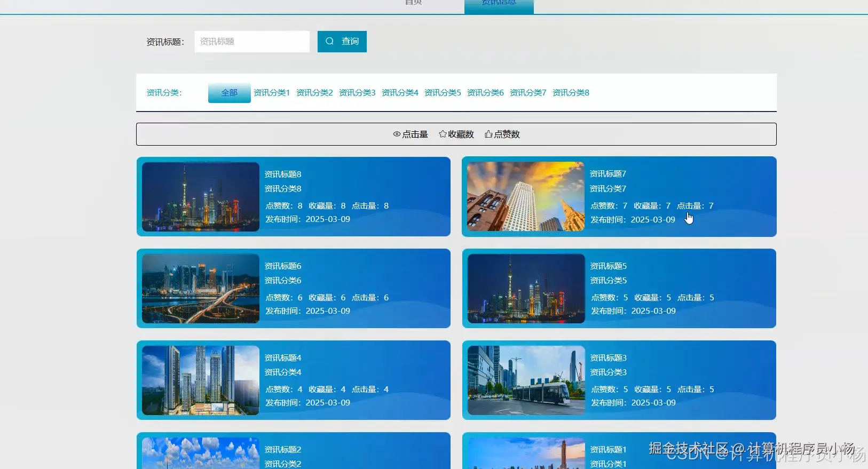Click the 资讯标题2 title text
868x469 pixels.
(x=283, y=450)
